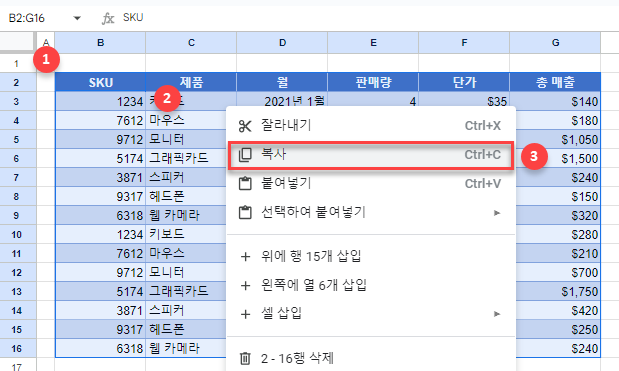Select column B header
Image resolution: width=619 pixels, height=371 pixels.
point(100,43)
